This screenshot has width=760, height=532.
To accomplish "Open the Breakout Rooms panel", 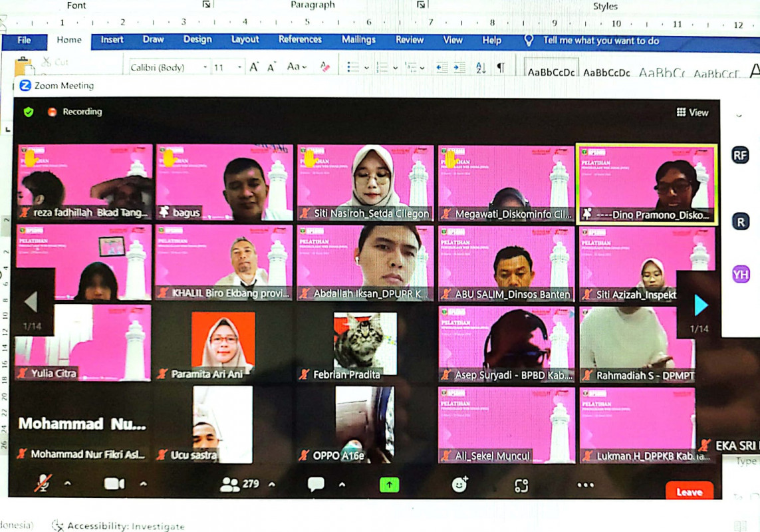I will [521, 485].
